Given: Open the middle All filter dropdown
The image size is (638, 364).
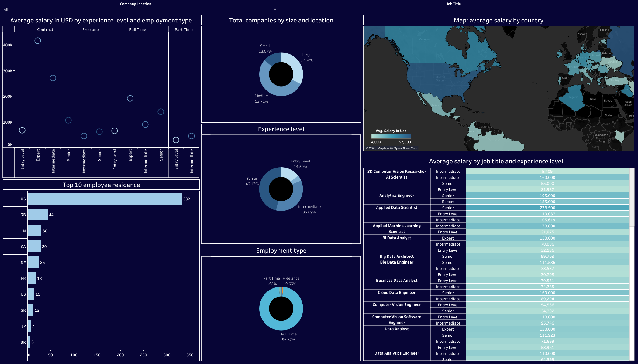Looking at the screenshot, I should point(276,9).
